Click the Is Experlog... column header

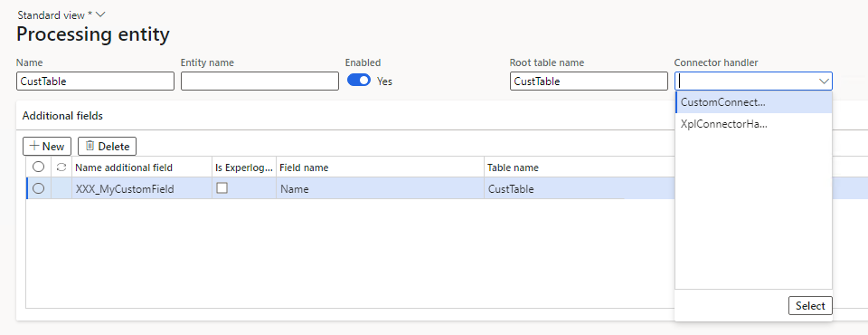coord(244,167)
